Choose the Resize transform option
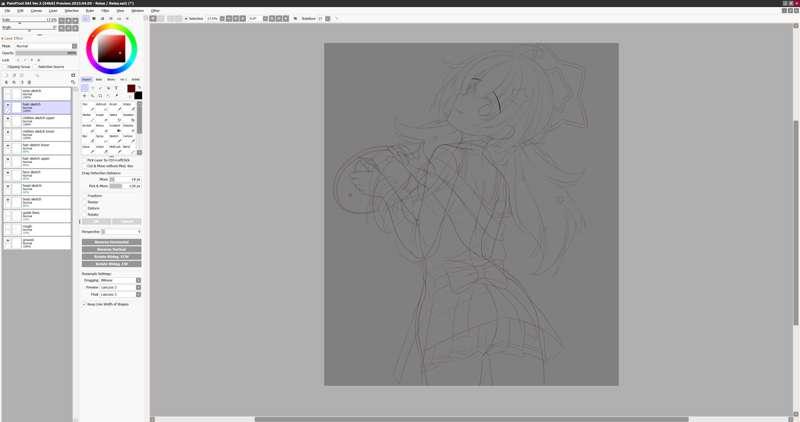 click(84, 202)
